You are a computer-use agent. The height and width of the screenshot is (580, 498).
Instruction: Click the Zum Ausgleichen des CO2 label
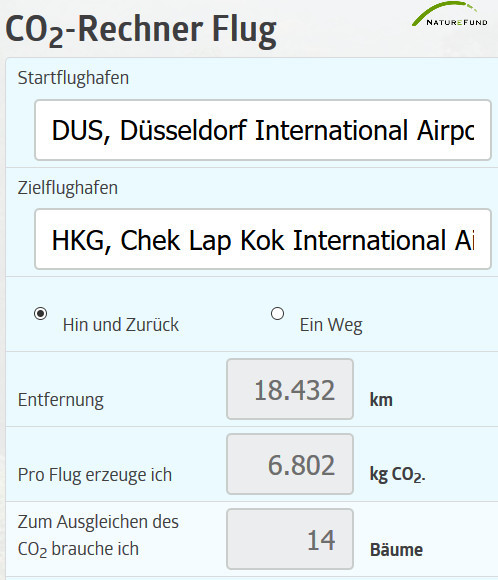click(x=98, y=535)
